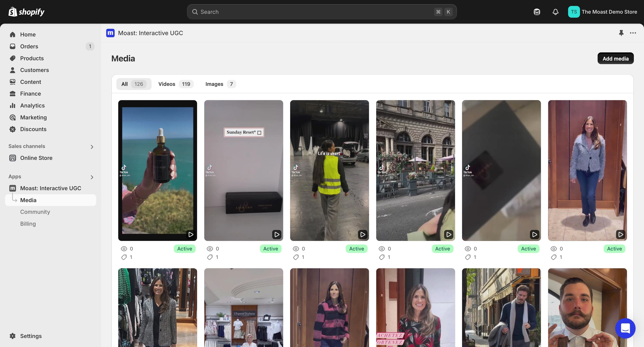Open the perfume bottle thumbnail
This screenshot has height=347, width=644.
click(x=158, y=170)
